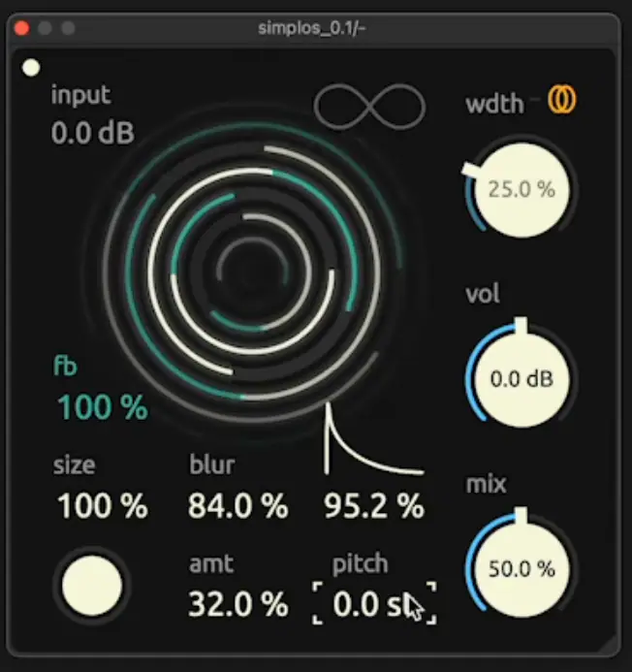Click the "input" label
Image resolution: width=632 pixels, height=672 pixels.
click(x=81, y=94)
